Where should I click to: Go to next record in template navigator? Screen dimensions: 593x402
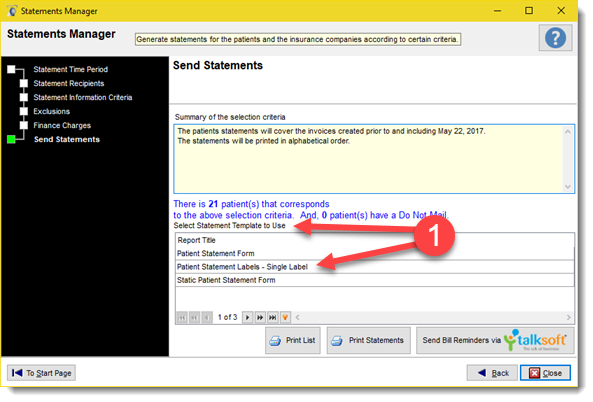click(x=247, y=317)
